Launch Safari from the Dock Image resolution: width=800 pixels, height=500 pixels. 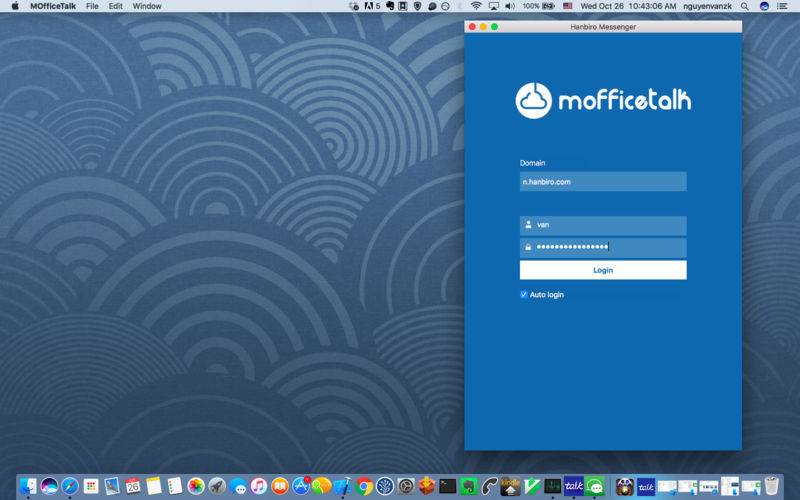pyautogui.click(x=70, y=486)
